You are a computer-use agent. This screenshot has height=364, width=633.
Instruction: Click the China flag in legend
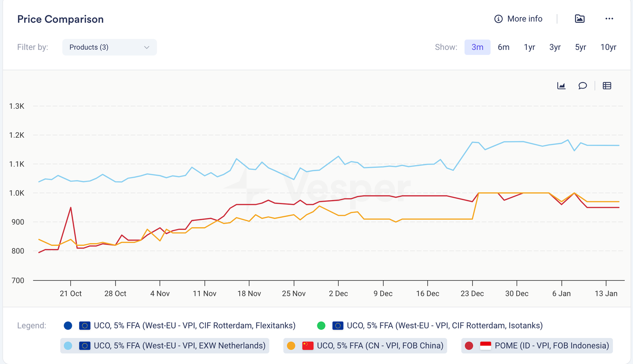(x=307, y=345)
